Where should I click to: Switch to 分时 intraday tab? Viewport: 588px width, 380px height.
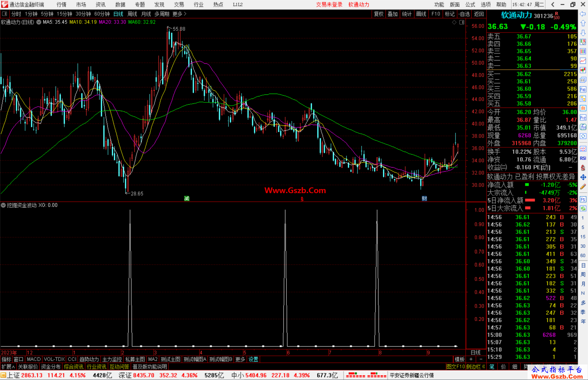coord(16,14)
